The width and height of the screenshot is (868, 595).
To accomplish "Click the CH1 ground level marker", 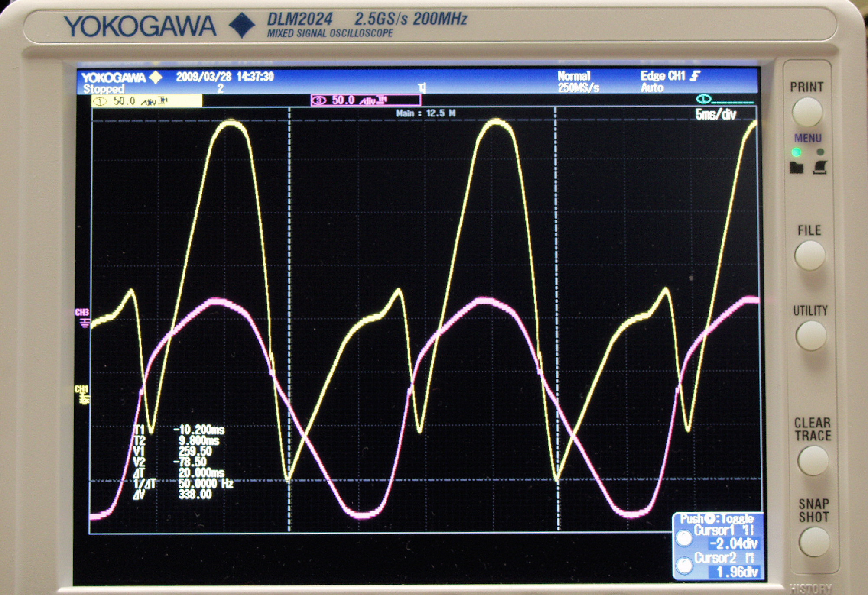I will tap(82, 395).
